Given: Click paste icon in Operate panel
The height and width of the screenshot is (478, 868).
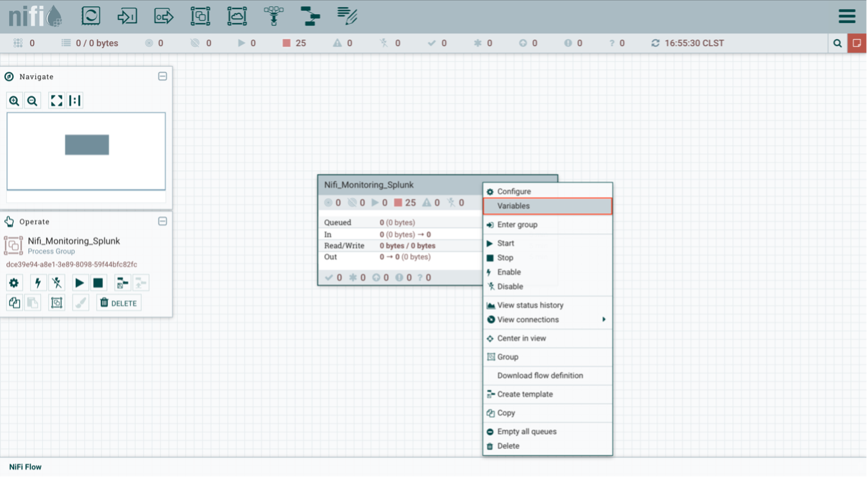Looking at the screenshot, I should coord(33,303).
